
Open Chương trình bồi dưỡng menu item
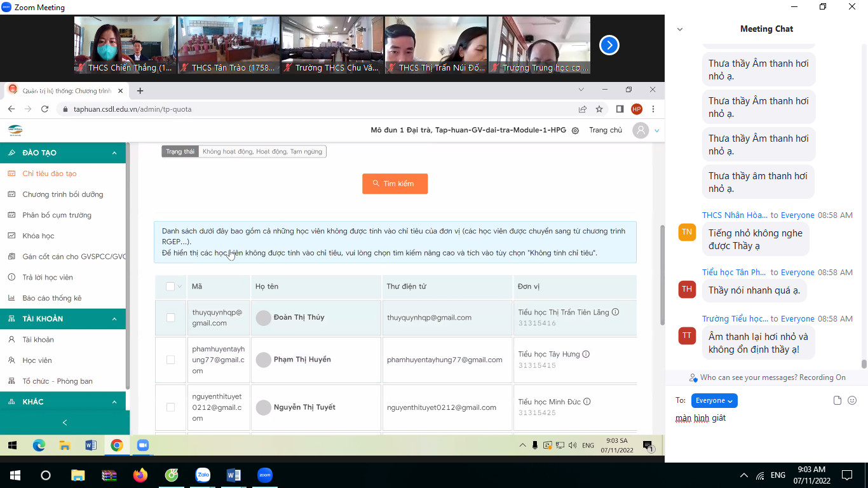click(x=62, y=194)
